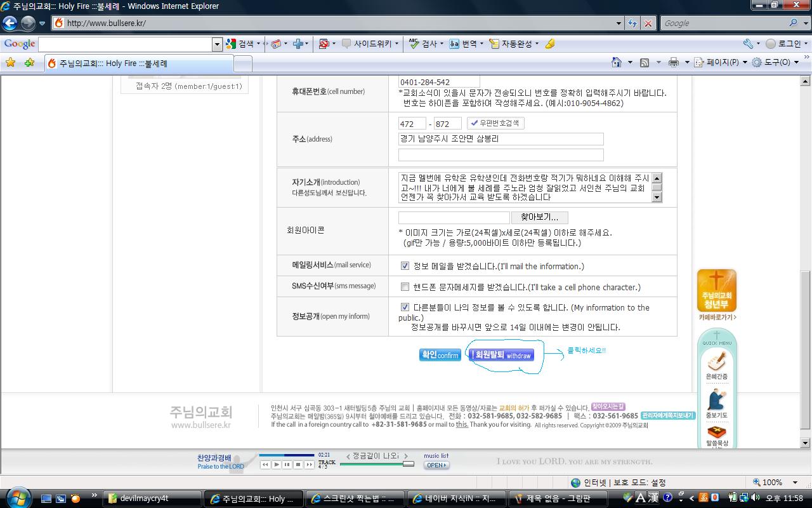
Task: Toggle the 메일링서비스 receive mail checkbox
Action: point(405,266)
